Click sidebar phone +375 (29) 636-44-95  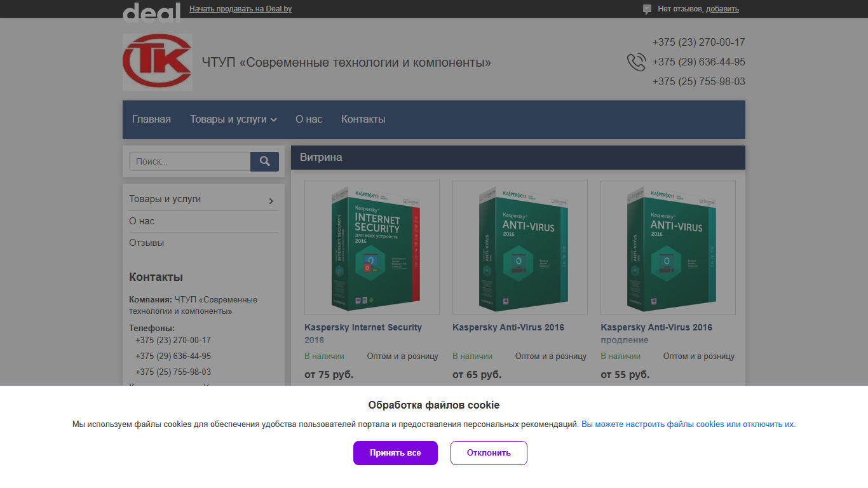tap(173, 356)
